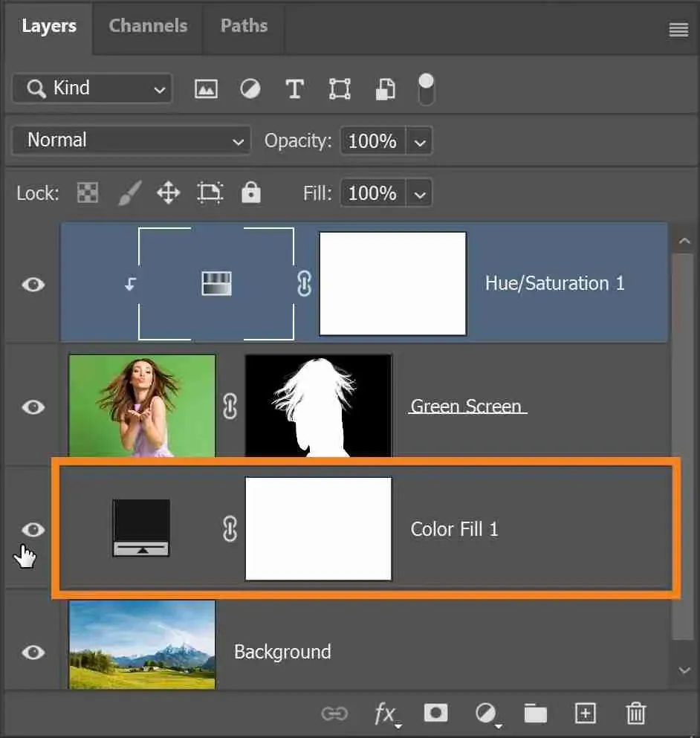Click the pixel layer filter icon
Screen dimensions: 700x738
click(206, 89)
